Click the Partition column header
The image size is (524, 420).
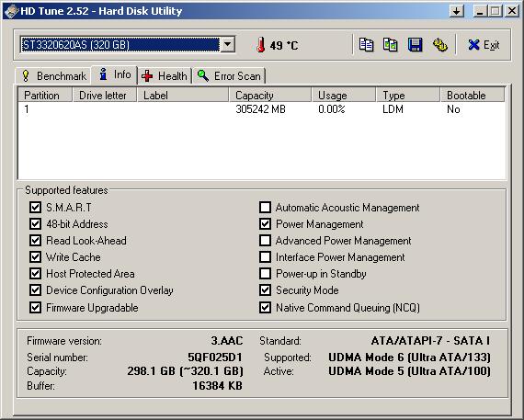coord(45,96)
